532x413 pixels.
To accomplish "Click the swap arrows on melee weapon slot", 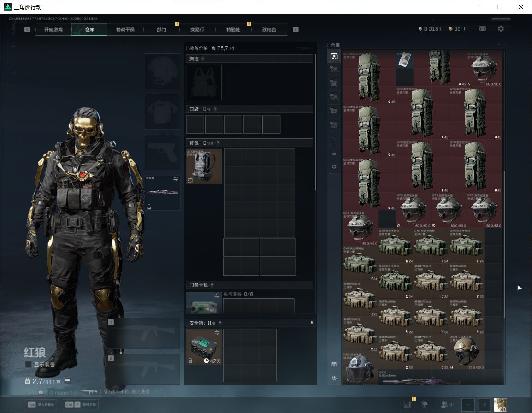I will click(x=176, y=179).
